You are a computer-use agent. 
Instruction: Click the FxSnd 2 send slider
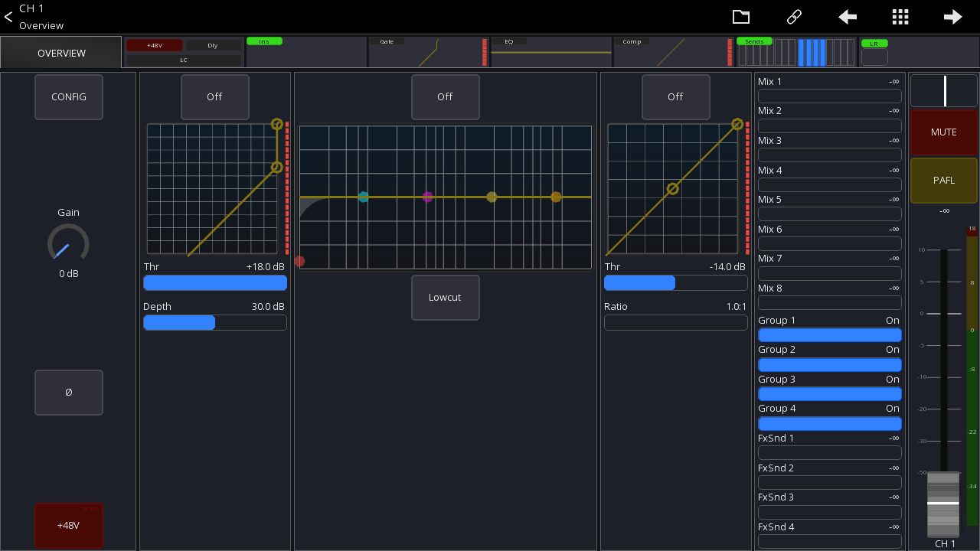(829, 483)
